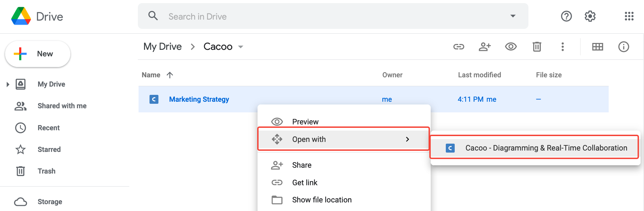Screen dimensions: 644x211
Task: Click the Storage cloud icon
Action: [x=21, y=202]
